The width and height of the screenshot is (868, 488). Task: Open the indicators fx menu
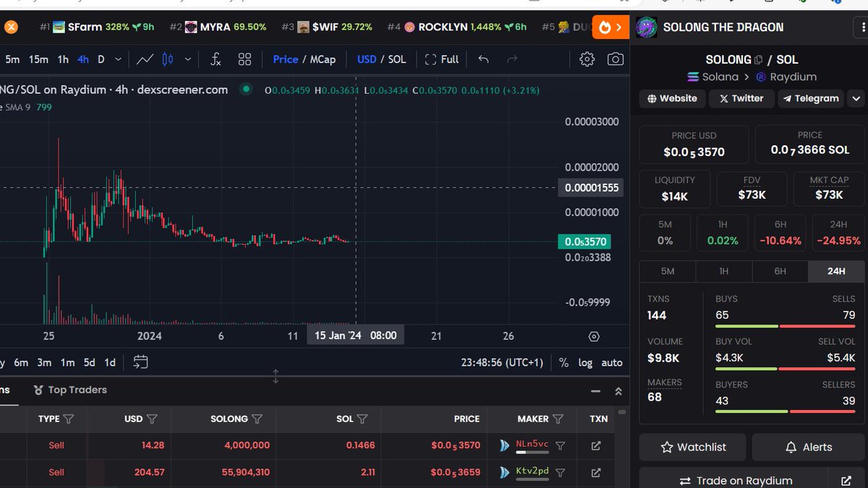point(216,59)
